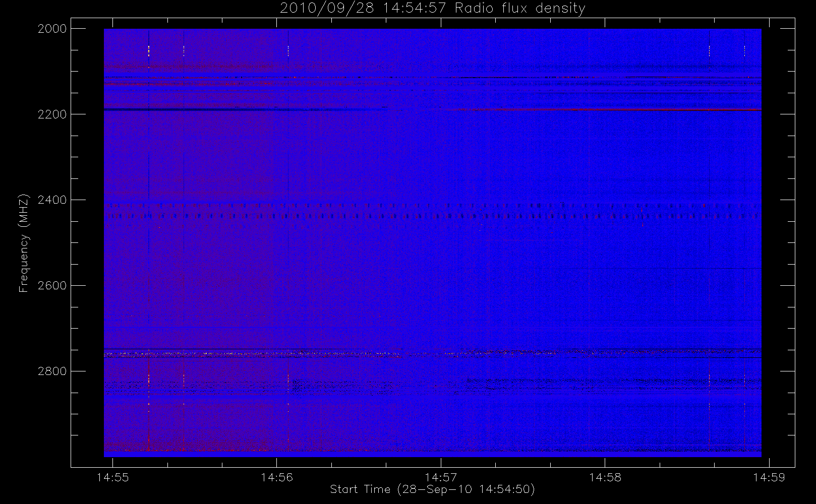
Task: Click the 2800 frequency tick label
Action: 52,371
